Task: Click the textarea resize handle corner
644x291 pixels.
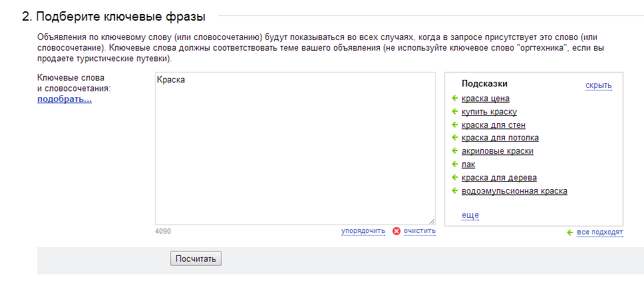Action: point(432,221)
